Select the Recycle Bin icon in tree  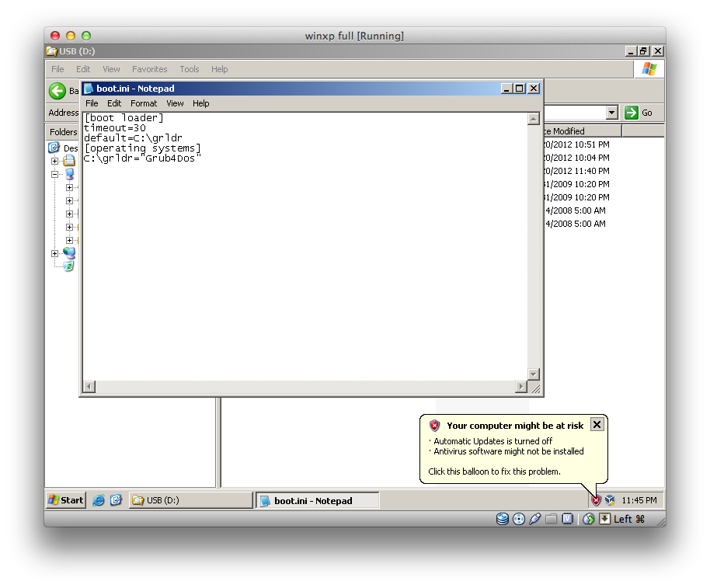[x=69, y=266]
